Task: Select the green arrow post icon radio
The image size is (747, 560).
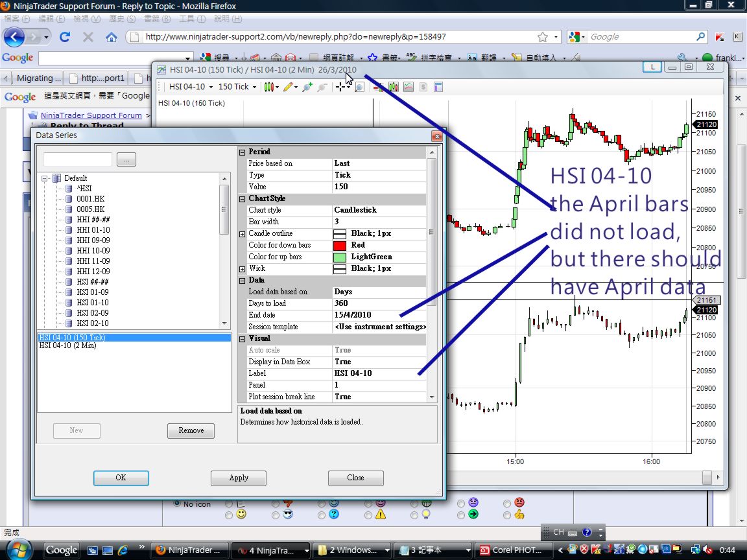Action: click(x=460, y=515)
